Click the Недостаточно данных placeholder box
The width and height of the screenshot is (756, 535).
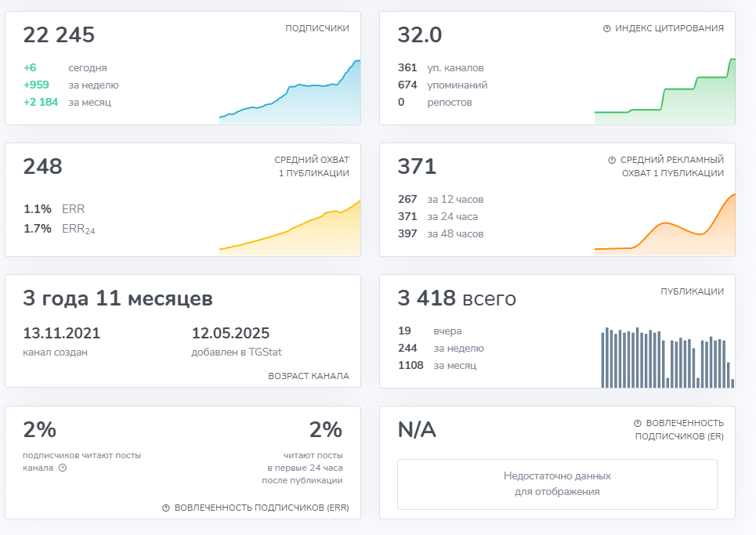click(557, 484)
